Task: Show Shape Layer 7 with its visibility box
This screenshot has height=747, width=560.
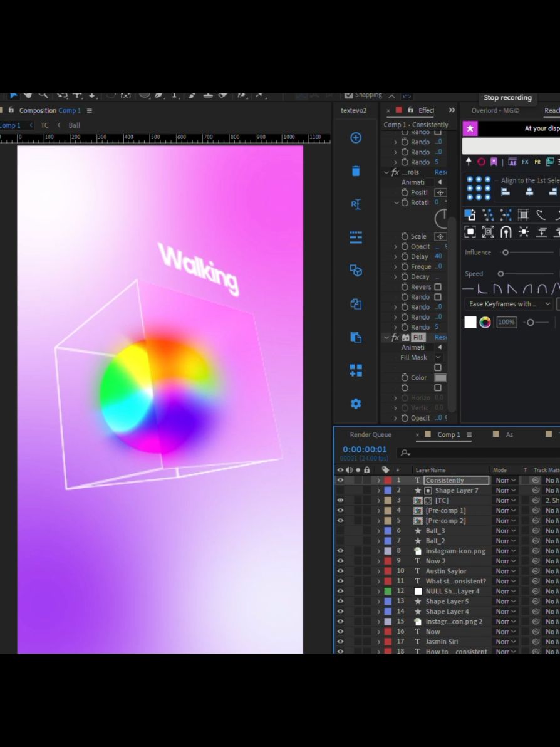Action: tap(340, 490)
